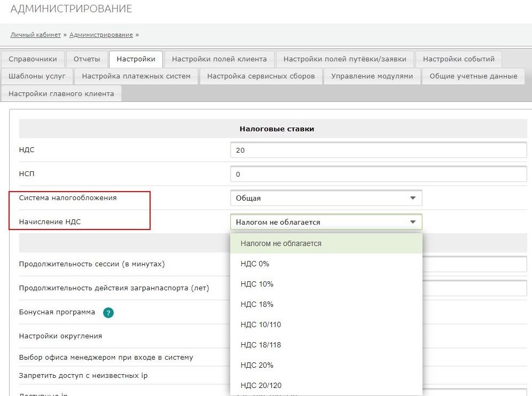This screenshot has width=532, height=396.
Task: Click Выбор офиса менеджером label
Action: click(x=106, y=358)
